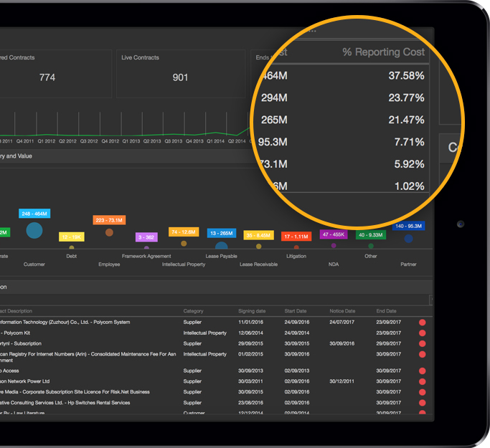This screenshot has width=490, height=448.
Task: Click the Q4 2011 timeline axis label
Action: pos(25,141)
